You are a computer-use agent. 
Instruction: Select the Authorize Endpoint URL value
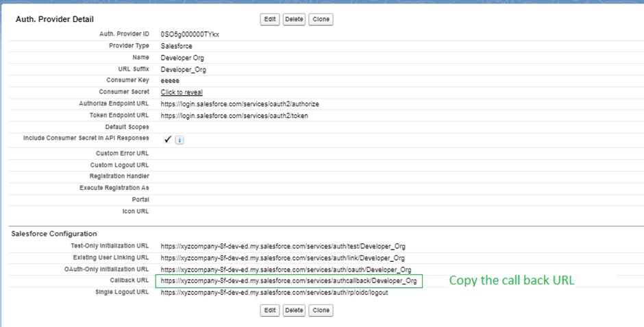[x=240, y=104]
